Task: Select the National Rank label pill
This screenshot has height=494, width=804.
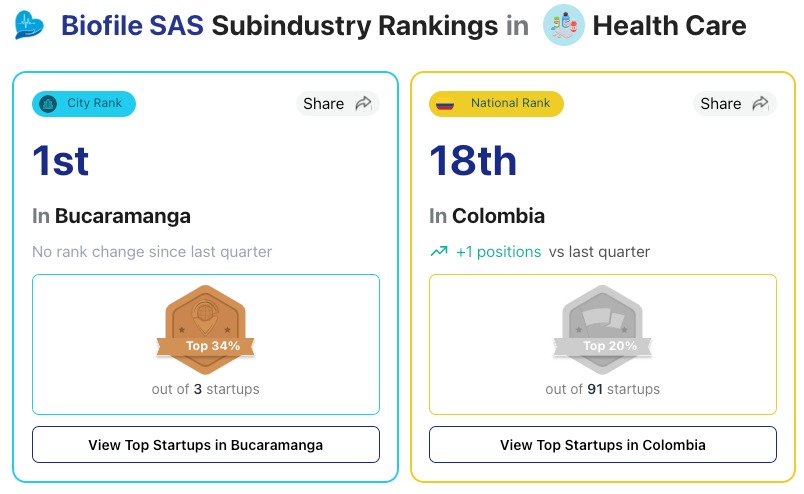Action: click(x=496, y=104)
